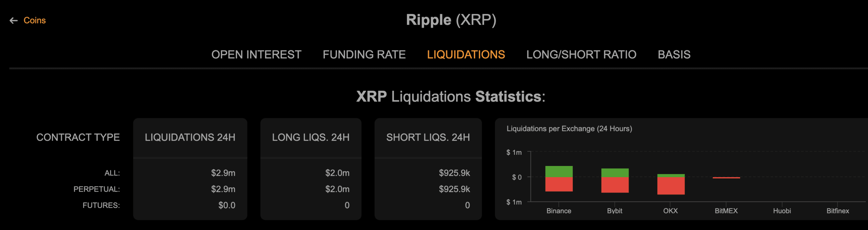Click the BitMEX exchange label
The height and width of the screenshot is (230, 868).
coord(727,211)
